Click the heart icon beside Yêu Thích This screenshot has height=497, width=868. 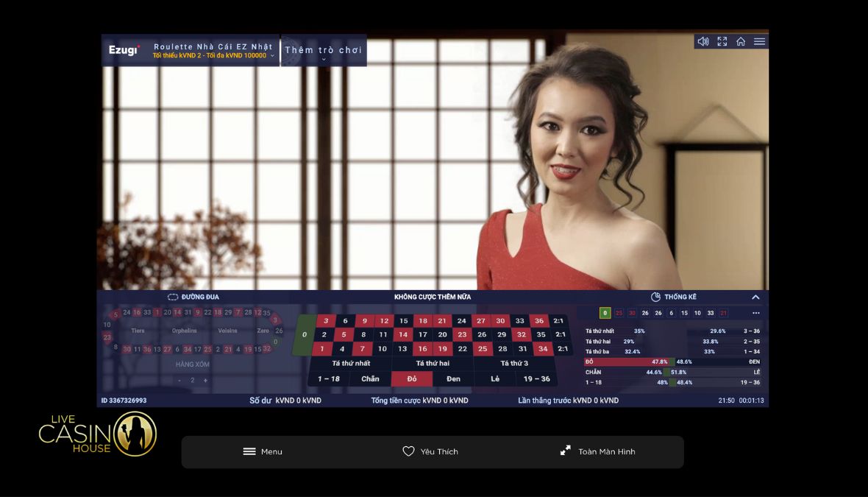pyautogui.click(x=408, y=451)
